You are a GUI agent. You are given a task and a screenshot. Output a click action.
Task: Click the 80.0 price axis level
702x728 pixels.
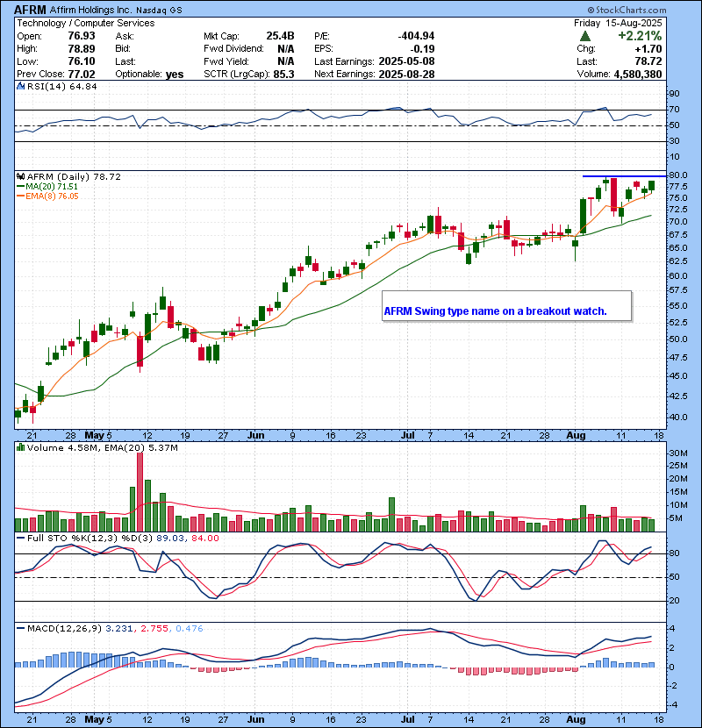678,175
